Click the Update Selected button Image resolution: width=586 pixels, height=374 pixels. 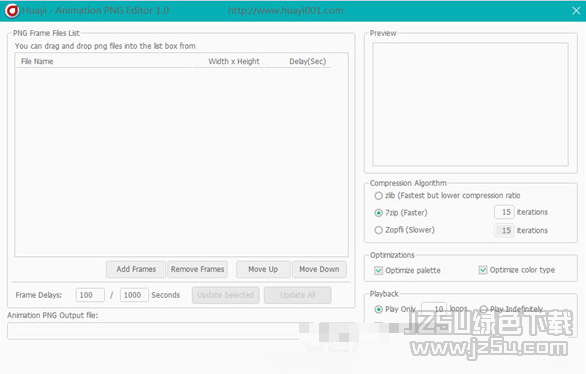[x=225, y=295]
